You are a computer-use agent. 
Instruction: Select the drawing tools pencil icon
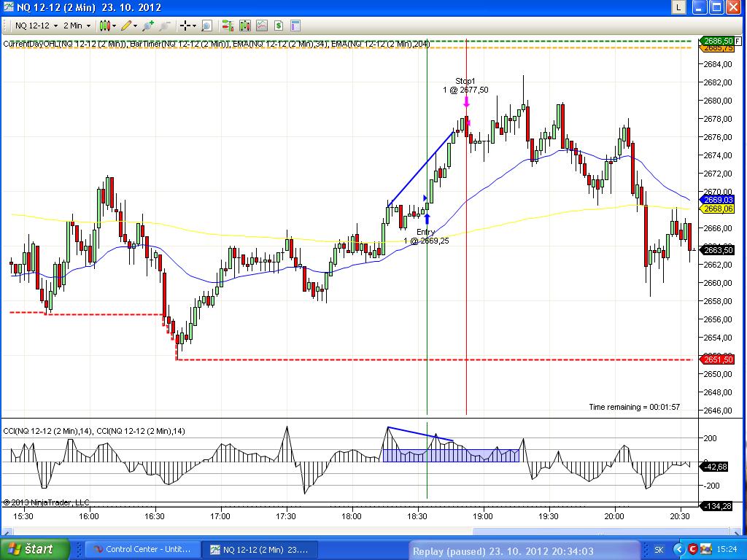tap(126, 26)
